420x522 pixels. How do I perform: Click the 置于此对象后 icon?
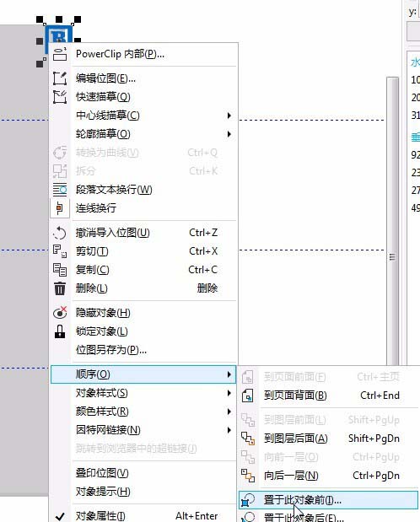click(248, 517)
